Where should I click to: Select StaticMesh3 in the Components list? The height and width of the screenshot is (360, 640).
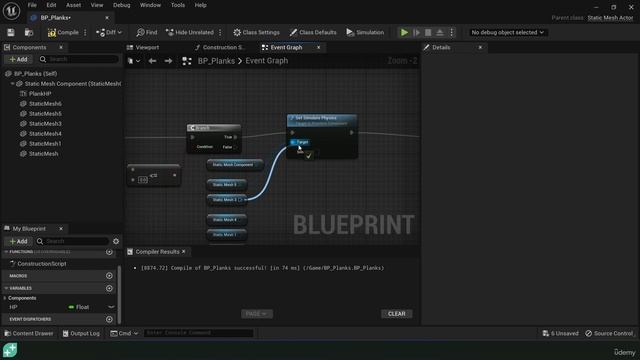coord(45,124)
